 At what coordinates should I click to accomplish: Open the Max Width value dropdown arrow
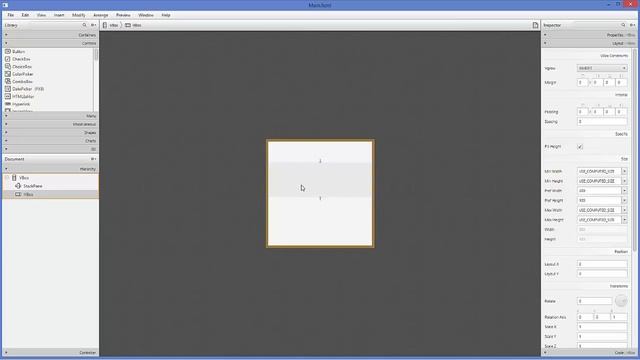click(624, 210)
